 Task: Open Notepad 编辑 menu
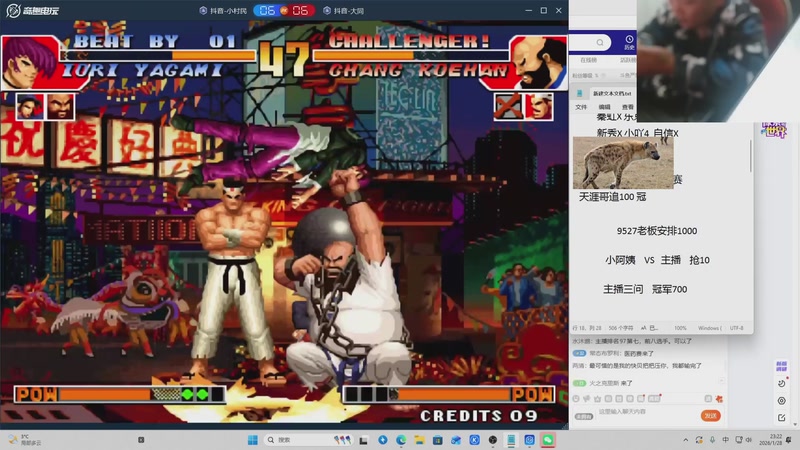tap(605, 107)
